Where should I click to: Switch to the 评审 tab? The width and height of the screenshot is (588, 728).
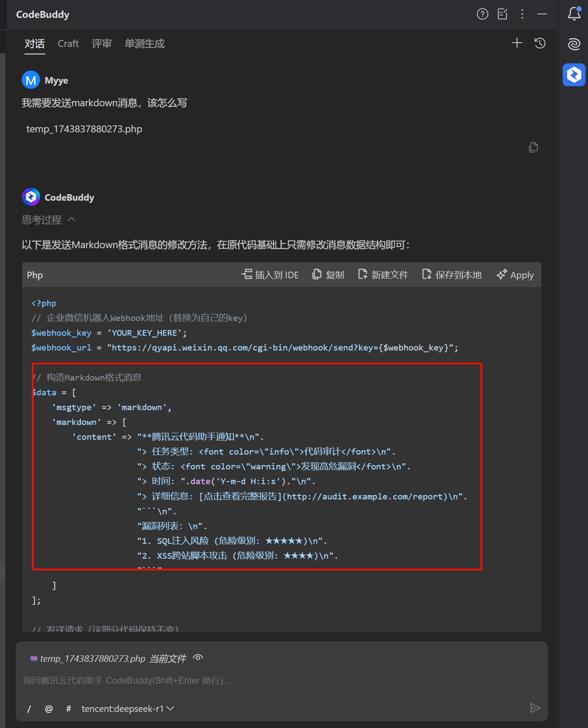pyautogui.click(x=101, y=44)
